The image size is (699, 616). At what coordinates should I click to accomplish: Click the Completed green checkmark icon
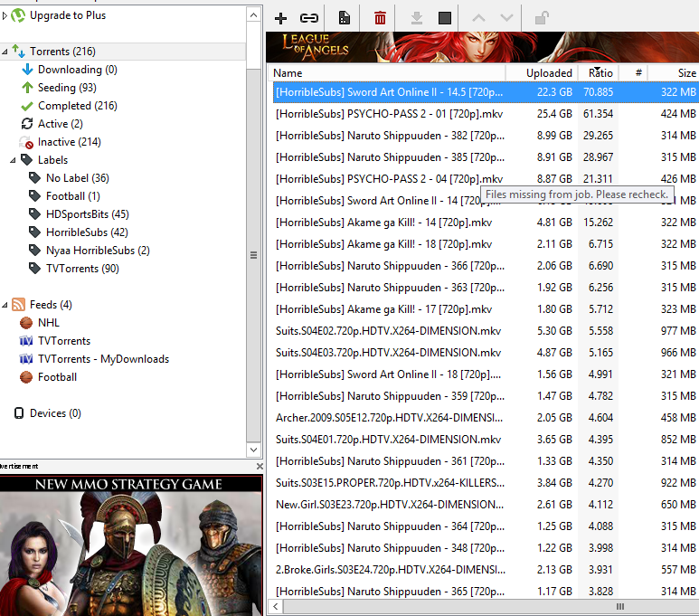[27, 106]
